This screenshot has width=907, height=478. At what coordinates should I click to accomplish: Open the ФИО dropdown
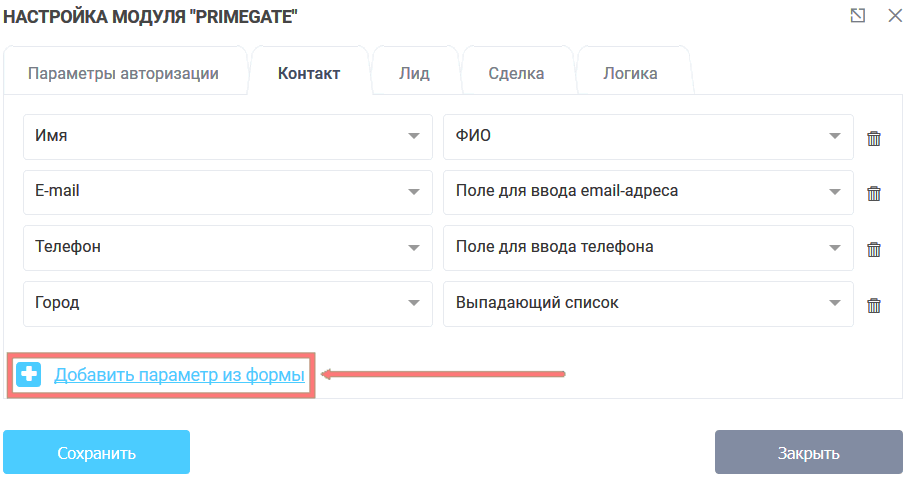648,137
